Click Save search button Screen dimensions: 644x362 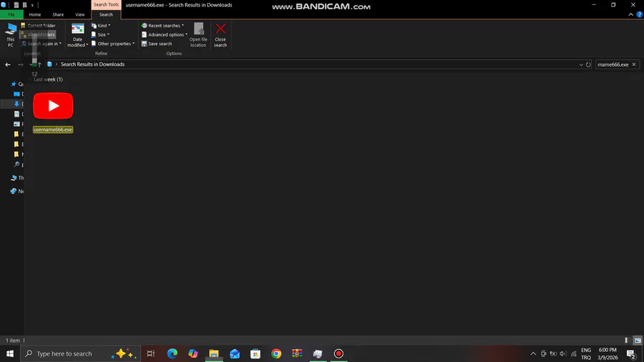(157, 44)
